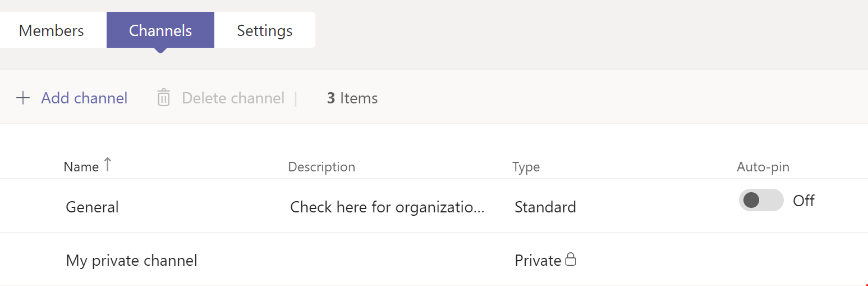The height and width of the screenshot is (286, 868).
Task: Select the General channel name
Action: (92, 207)
